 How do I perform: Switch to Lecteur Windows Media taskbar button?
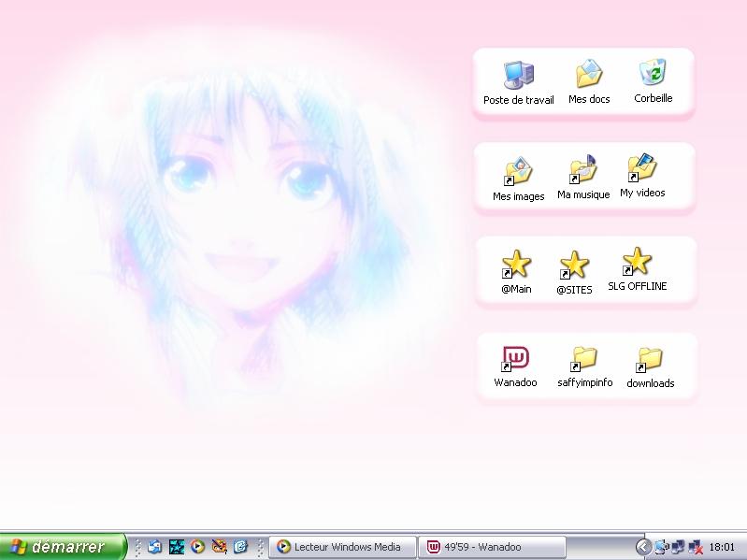[342, 547]
